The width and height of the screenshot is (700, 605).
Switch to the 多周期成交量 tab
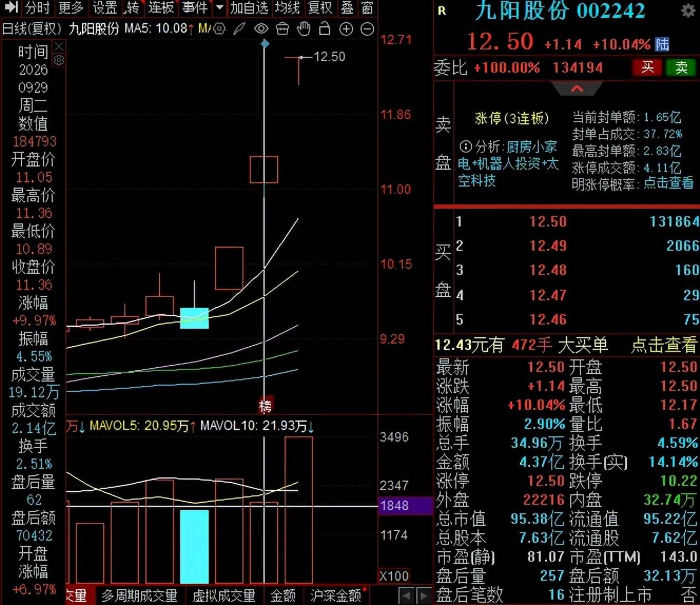139,596
